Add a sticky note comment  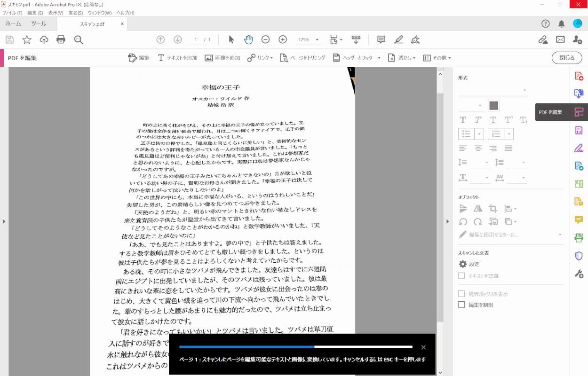click(x=381, y=39)
